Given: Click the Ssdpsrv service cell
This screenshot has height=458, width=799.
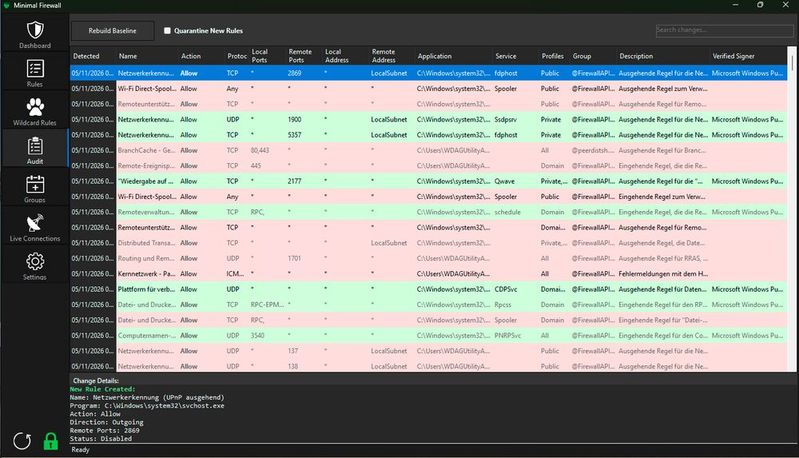Looking at the screenshot, I should [x=505, y=119].
